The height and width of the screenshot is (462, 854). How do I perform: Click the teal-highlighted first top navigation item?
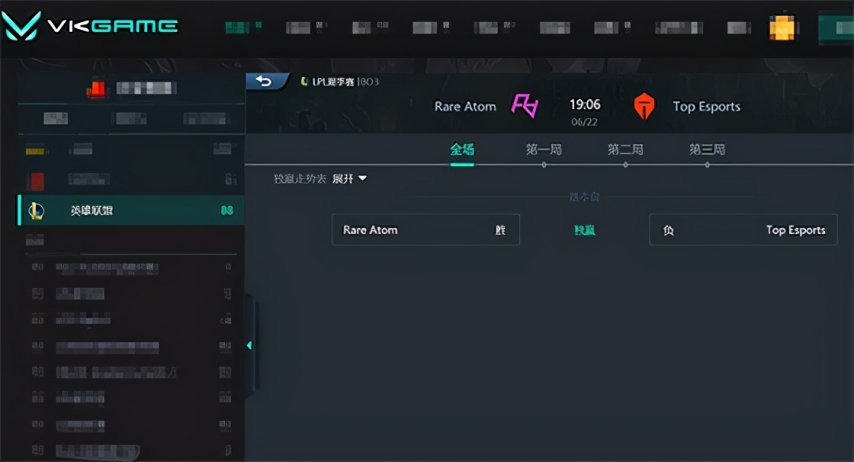pos(243,27)
